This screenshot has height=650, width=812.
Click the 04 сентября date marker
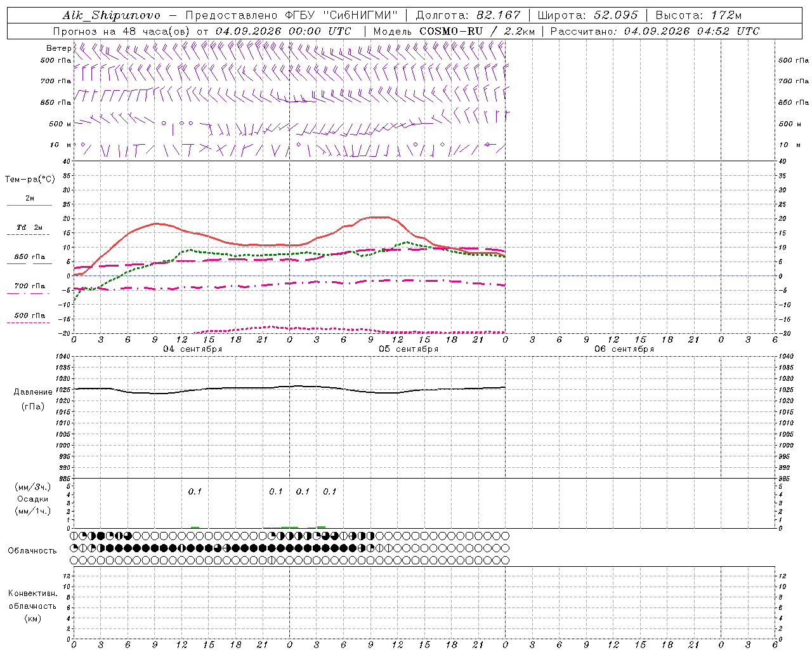(x=192, y=349)
